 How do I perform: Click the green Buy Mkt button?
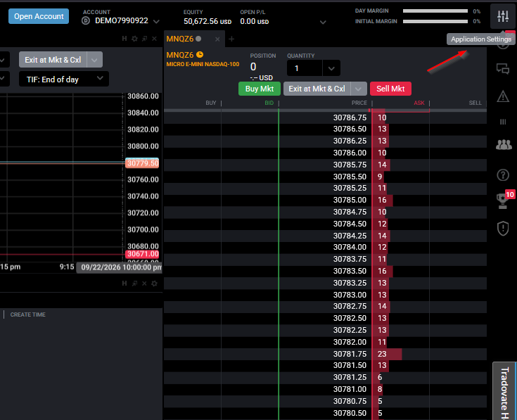pos(260,89)
